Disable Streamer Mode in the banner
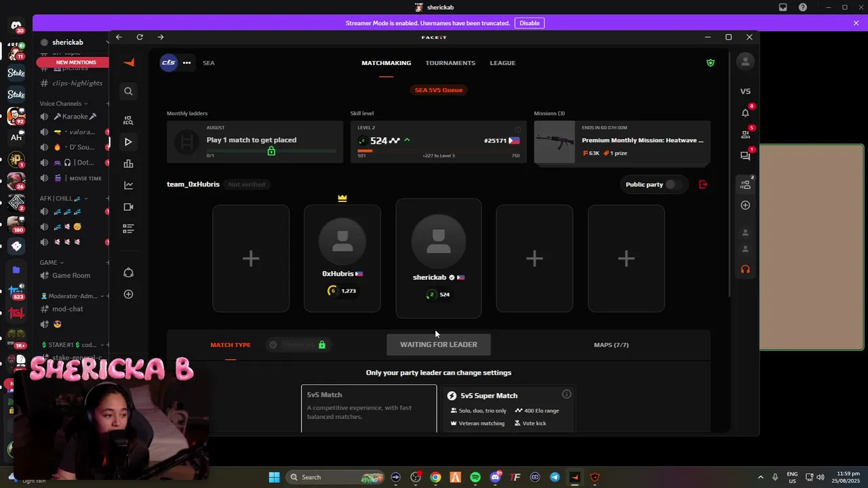Screen dimensions: 868x488 [x=530, y=23]
